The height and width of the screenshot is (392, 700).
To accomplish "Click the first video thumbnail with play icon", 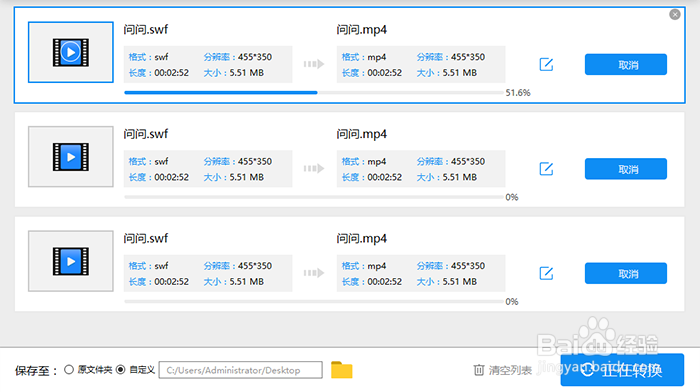I will click(x=71, y=52).
